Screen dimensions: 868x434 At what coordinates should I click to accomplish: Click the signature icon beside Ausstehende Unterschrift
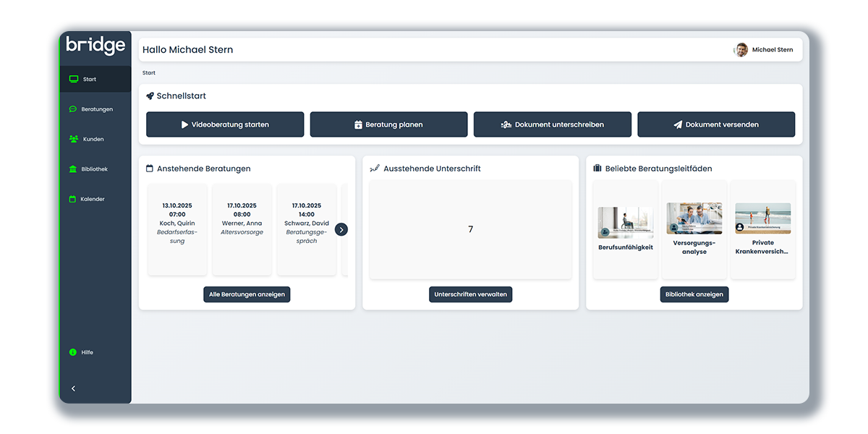(x=374, y=169)
